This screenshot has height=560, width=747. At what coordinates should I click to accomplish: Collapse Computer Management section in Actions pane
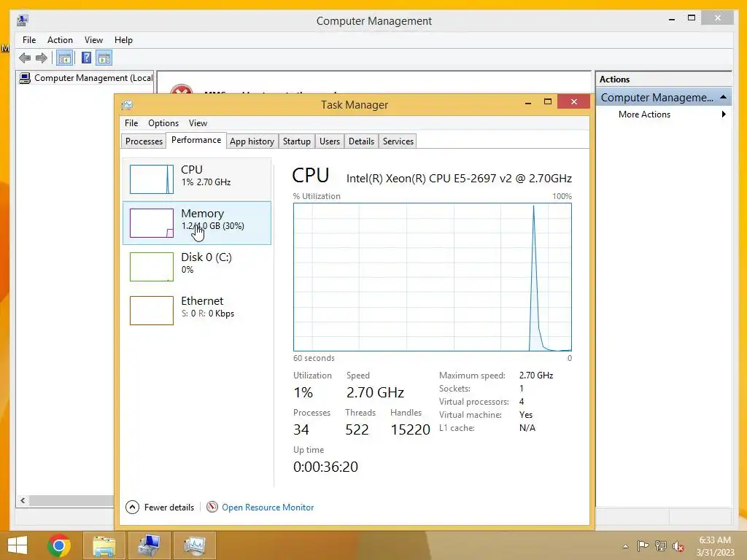pyautogui.click(x=723, y=97)
